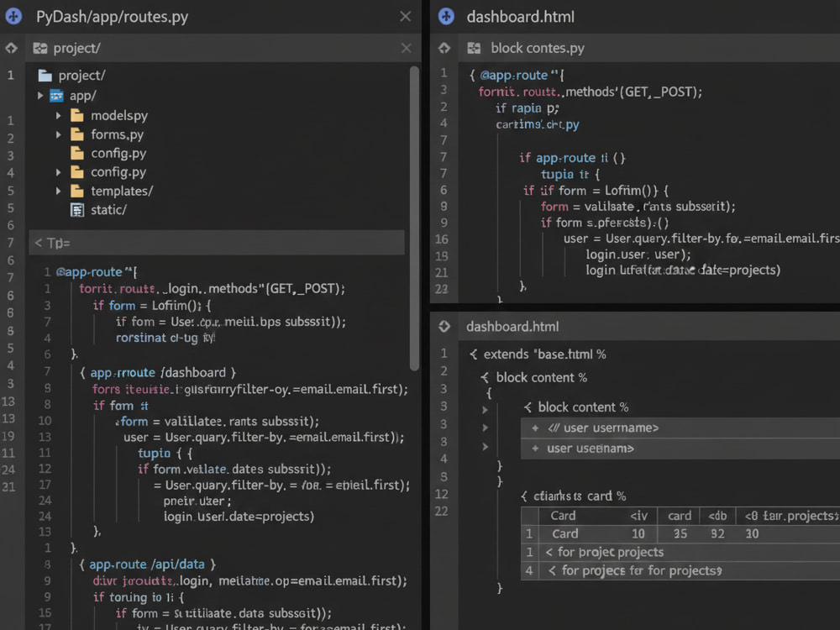Click the app/ folder icon
The width and height of the screenshot is (840, 630).
56,96
